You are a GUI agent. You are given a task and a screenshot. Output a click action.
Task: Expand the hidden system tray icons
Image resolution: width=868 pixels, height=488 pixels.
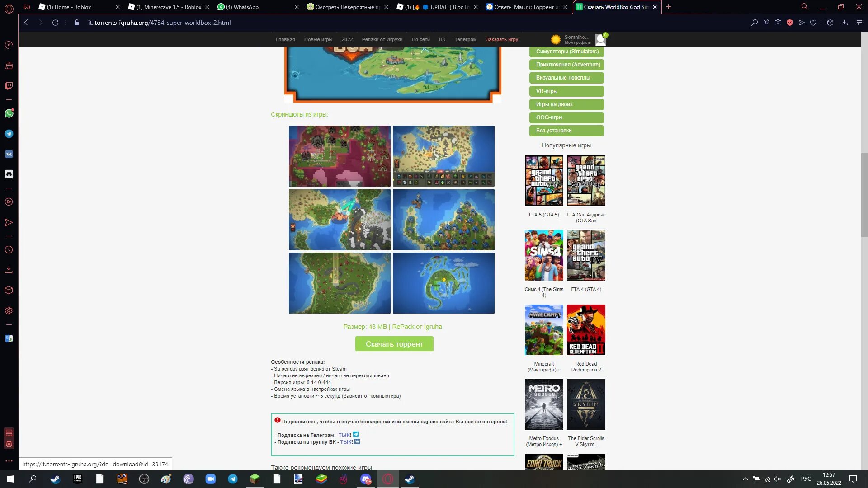(745, 479)
